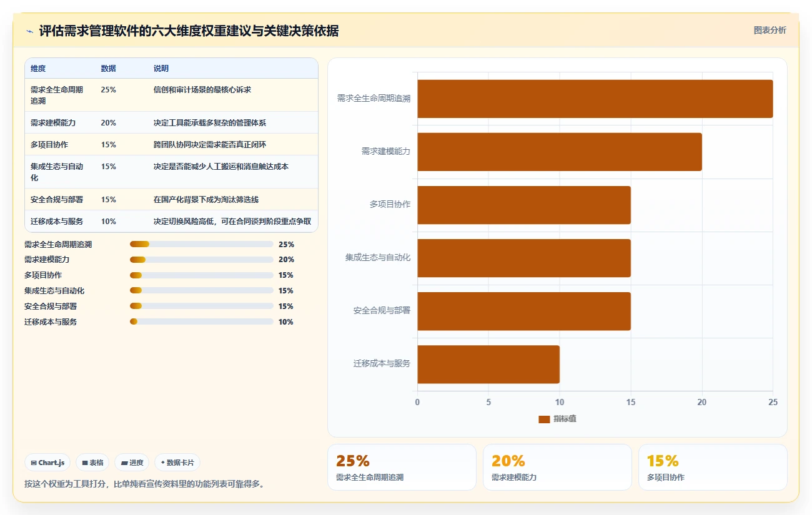
Task: Click the 说明 column header
Action: (161, 69)
